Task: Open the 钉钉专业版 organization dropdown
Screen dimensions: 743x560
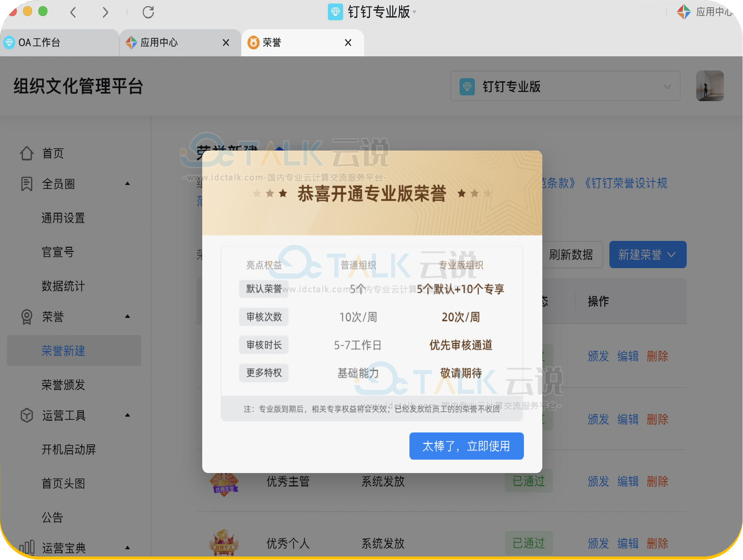Action: [565, 86]
